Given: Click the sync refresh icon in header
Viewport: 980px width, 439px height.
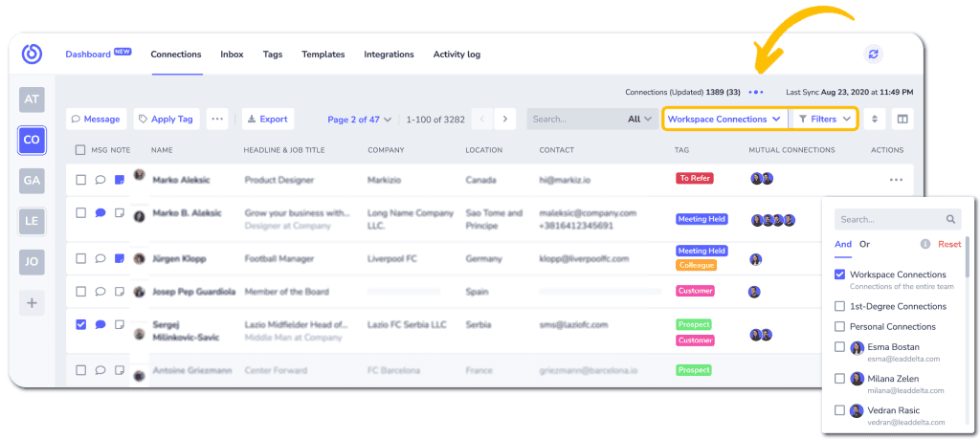Looking at the screenshot, I should [x=873, y=55].
